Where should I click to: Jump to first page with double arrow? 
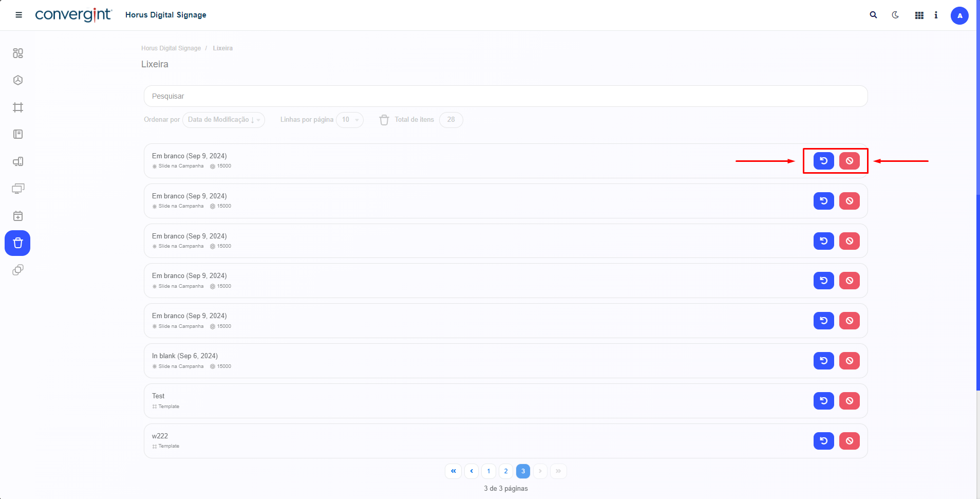453,471
